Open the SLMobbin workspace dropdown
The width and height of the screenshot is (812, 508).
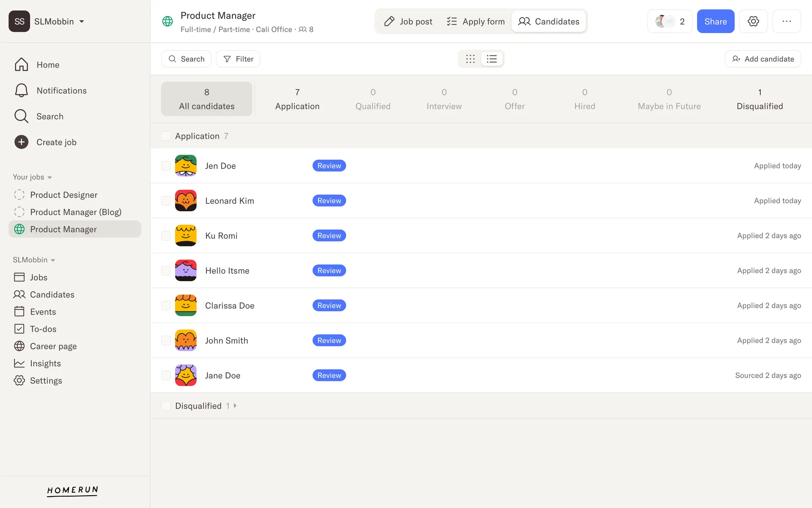point(82,22)
